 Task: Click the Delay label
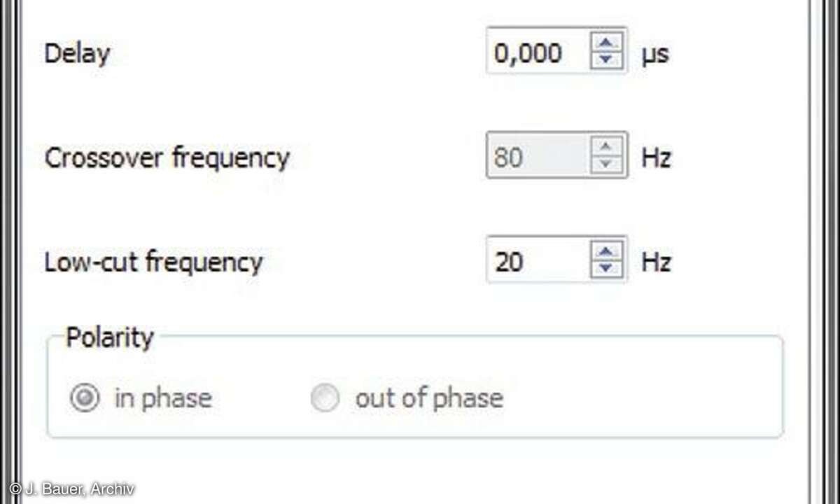coord(77,53)
